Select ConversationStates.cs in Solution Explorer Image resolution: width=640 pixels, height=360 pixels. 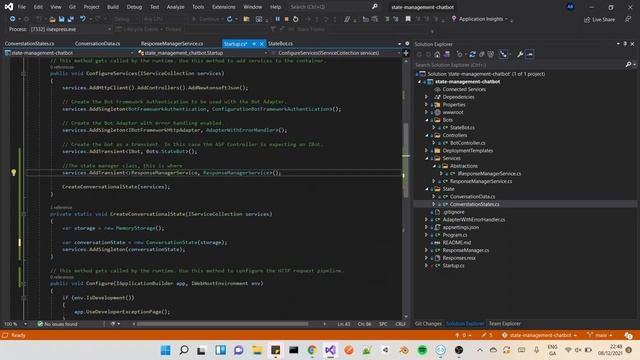pos(474,204)
